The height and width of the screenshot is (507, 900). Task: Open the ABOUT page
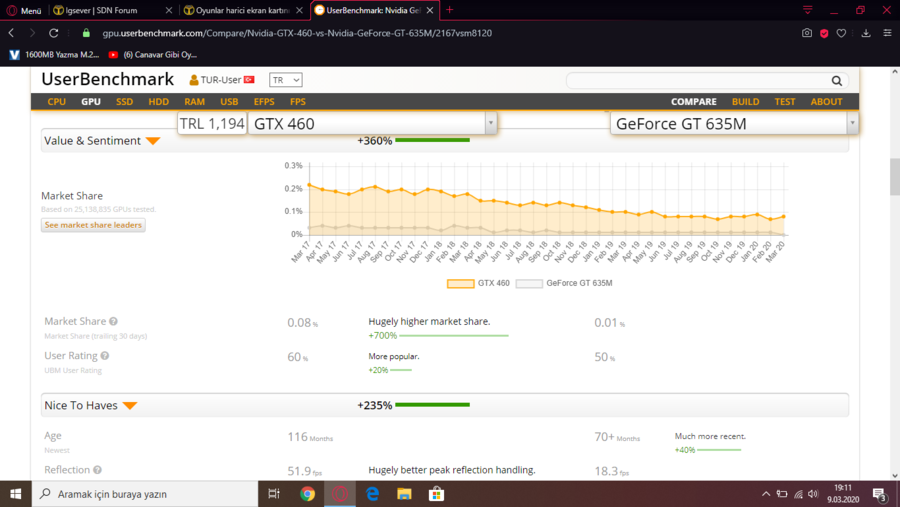[826, 102]
